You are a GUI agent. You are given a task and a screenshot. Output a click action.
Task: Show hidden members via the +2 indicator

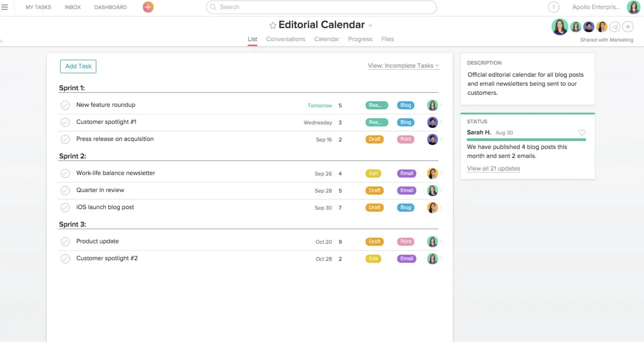tap(615, 27)
